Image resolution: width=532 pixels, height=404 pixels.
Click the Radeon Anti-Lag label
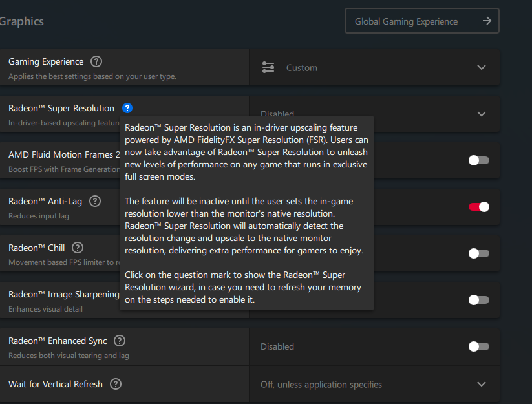tap(45, 201)
